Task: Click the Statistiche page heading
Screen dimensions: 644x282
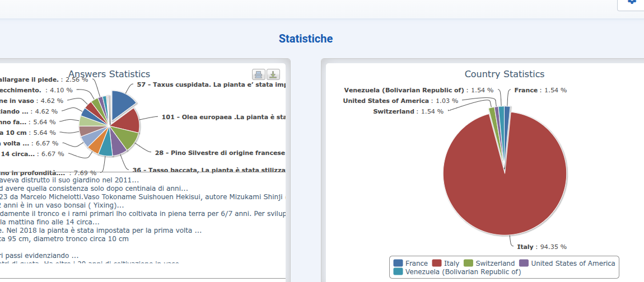Action: [306, 39]
